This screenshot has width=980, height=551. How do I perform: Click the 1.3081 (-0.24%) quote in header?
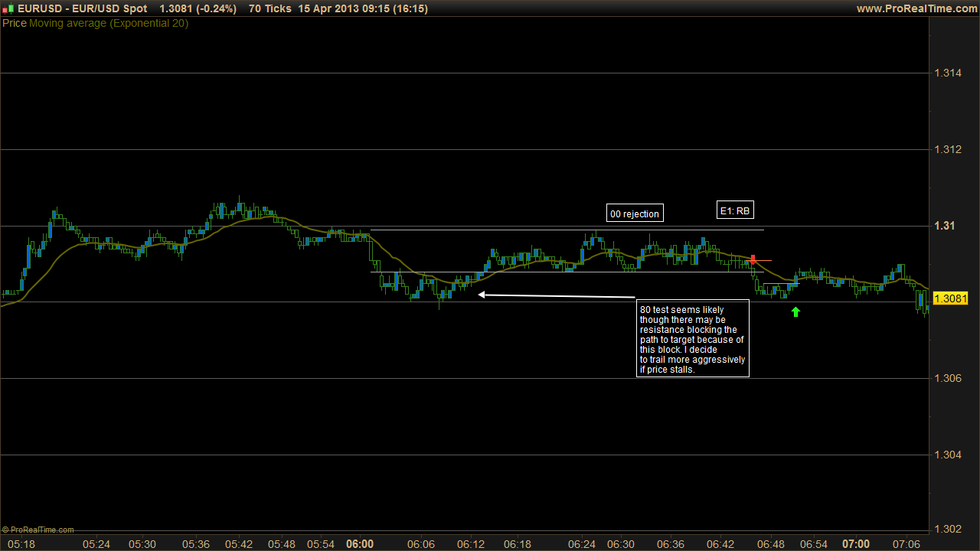click(198, 8)
